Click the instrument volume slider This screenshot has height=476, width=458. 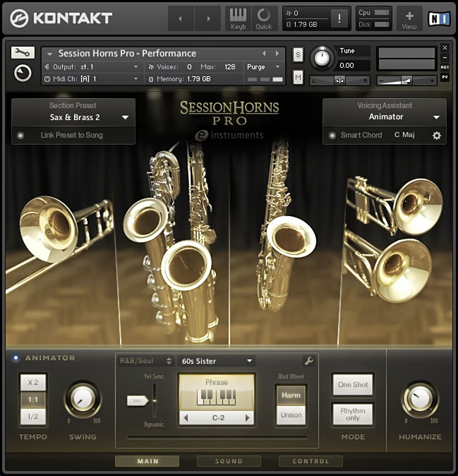coord(406,81)
